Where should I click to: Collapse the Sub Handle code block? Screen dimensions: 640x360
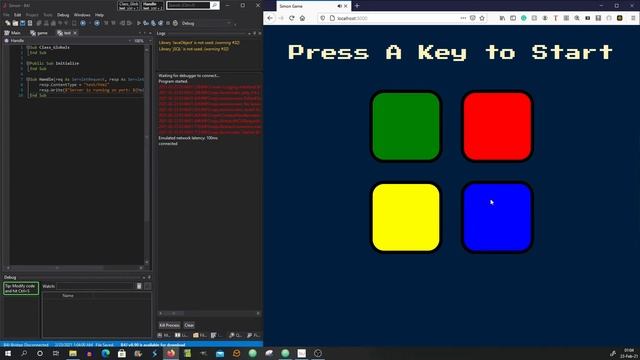28,79
